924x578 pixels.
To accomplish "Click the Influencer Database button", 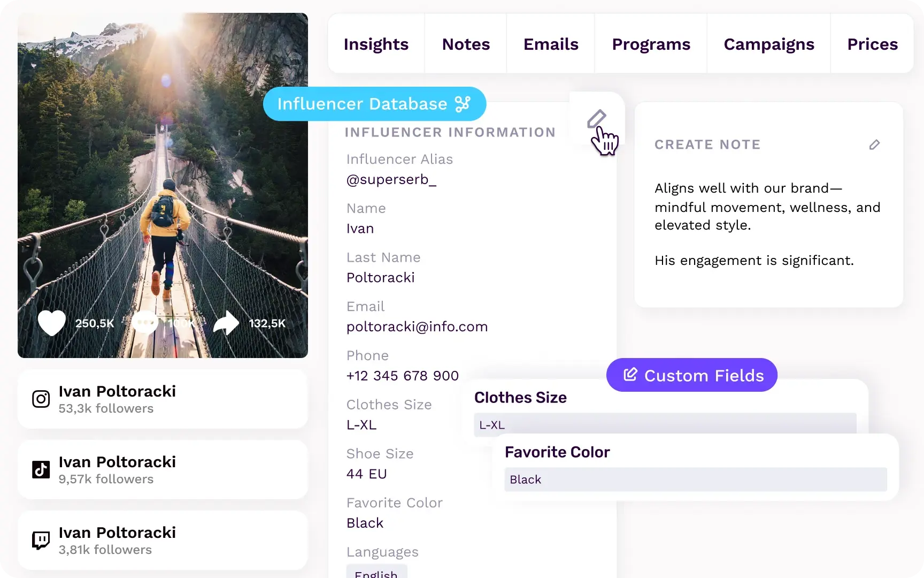I will pos(374,104).
